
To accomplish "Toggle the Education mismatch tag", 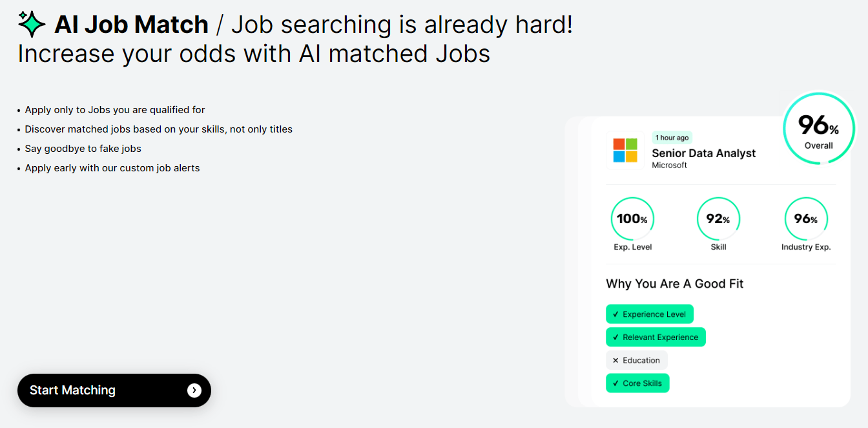I will 637,360.
